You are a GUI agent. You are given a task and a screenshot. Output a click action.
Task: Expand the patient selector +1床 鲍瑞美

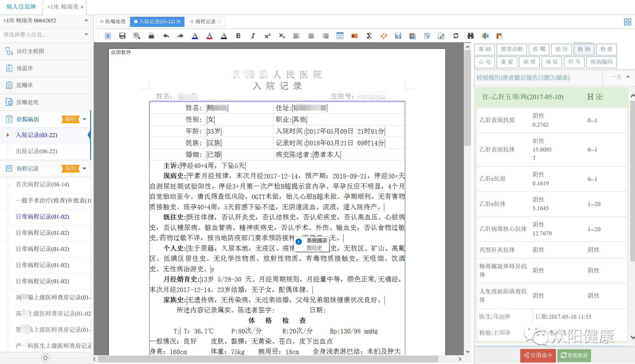tap(45, 21)
